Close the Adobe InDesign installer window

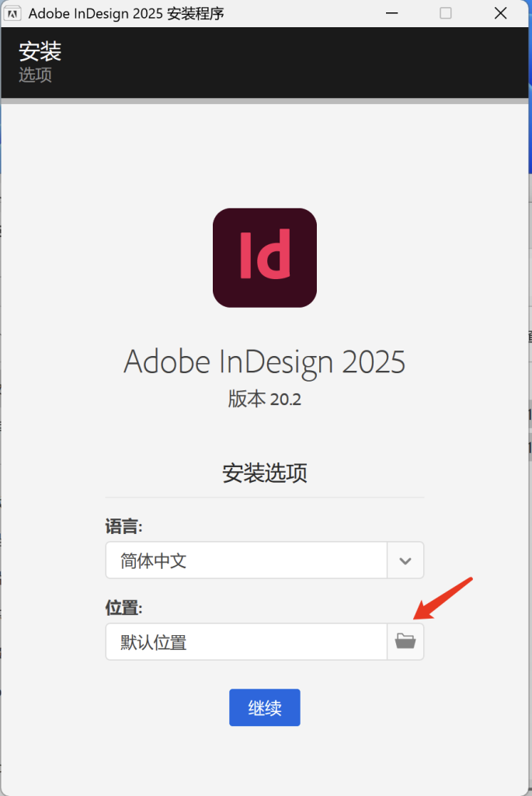[x=501, y=13]
